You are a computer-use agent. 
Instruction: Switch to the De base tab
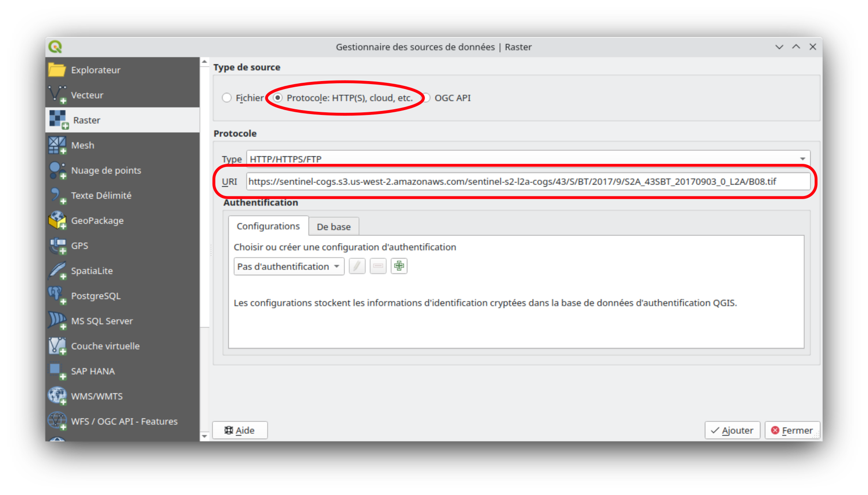(334, 227)
